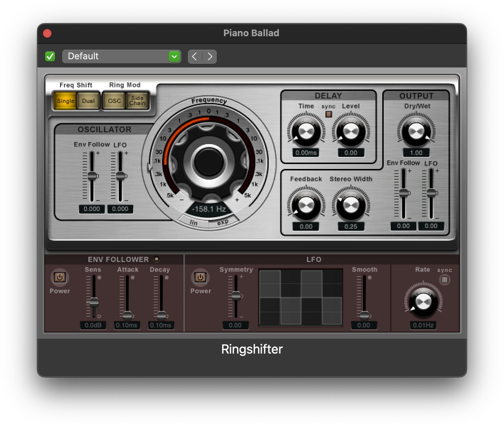
Task: Click the Sens 0.0dB value field
Action: (x=93, y=325)
